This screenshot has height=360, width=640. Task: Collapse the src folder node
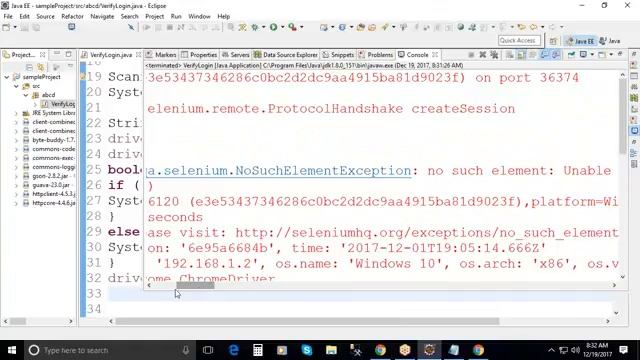pos(16,86)
